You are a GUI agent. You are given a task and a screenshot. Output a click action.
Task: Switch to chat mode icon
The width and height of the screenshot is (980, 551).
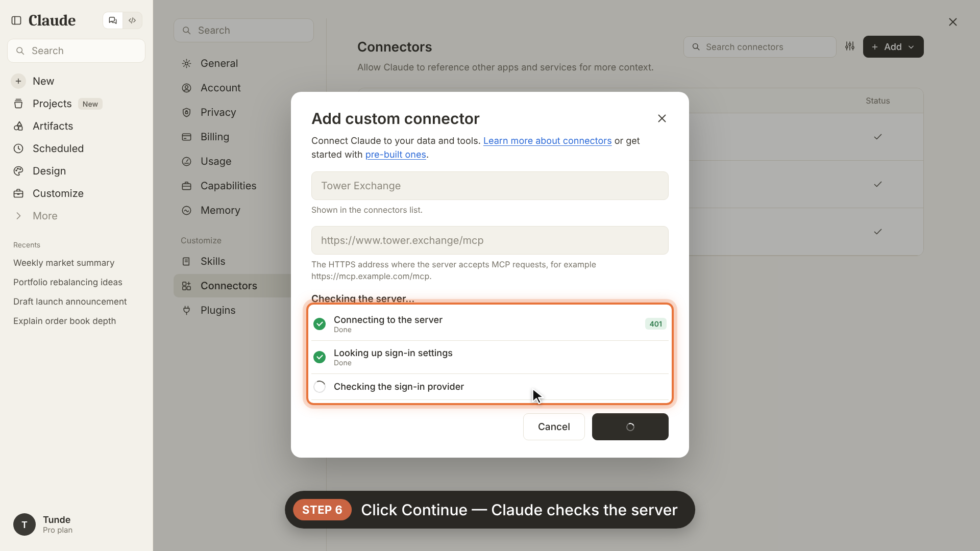coord(113,20)
